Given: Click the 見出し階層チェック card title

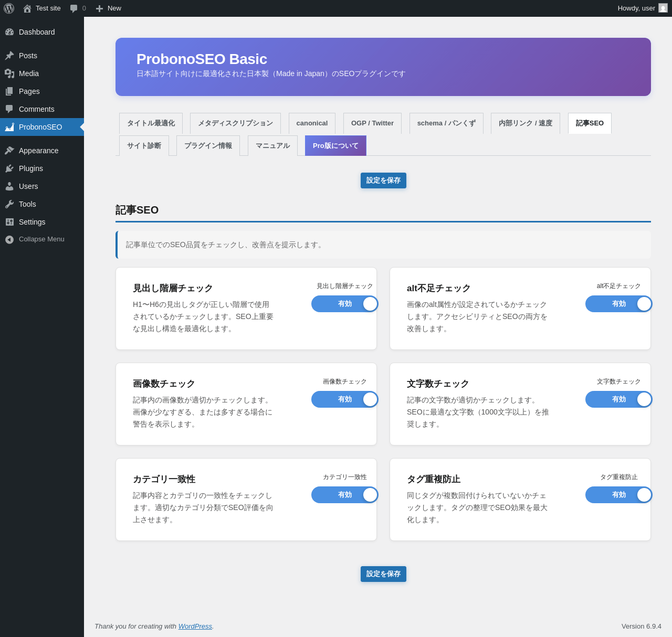Looking at the screenshot, I should pos(173,288).
